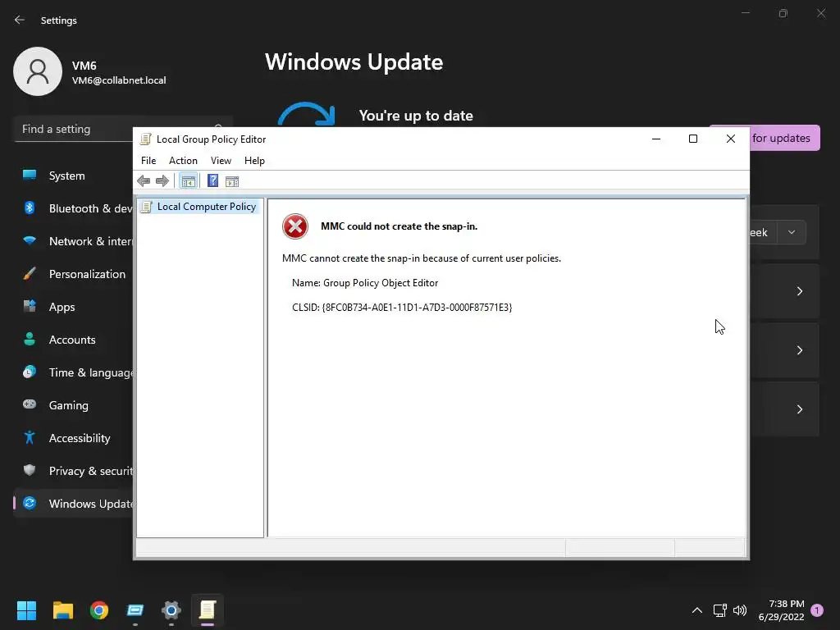Screen dimensions: 840x630
Task: Open Personalization in Settings sidebar
Action: click(73, 274)
